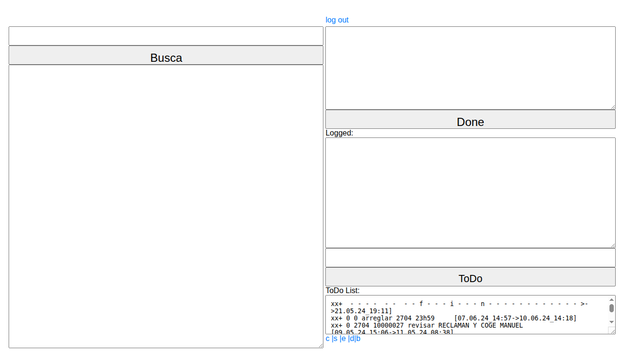Open the "s" link below ToDo List

click(335, 339)
